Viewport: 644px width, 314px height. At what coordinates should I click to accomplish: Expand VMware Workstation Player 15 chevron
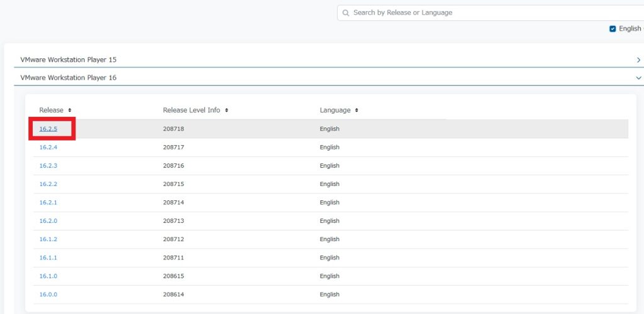[x=638, y=60]
